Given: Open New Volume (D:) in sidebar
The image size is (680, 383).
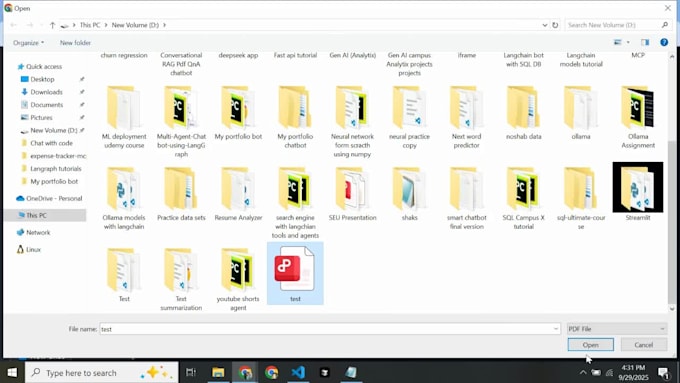Looking at the screenshot, I should coord(53,130).
